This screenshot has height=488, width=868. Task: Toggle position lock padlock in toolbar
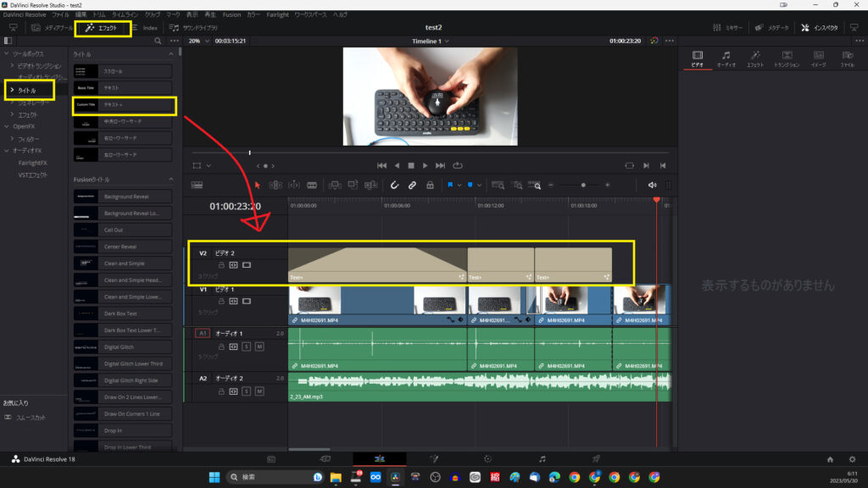point(430,186)
